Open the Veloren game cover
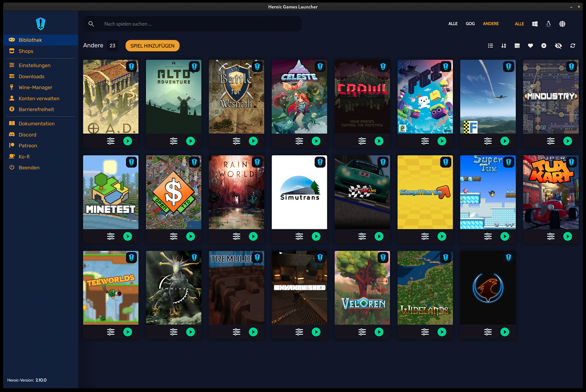 pos(362,288)
